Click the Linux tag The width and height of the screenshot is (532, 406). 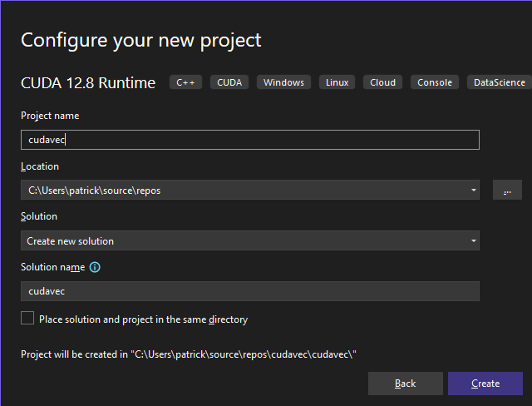[337, 82]
